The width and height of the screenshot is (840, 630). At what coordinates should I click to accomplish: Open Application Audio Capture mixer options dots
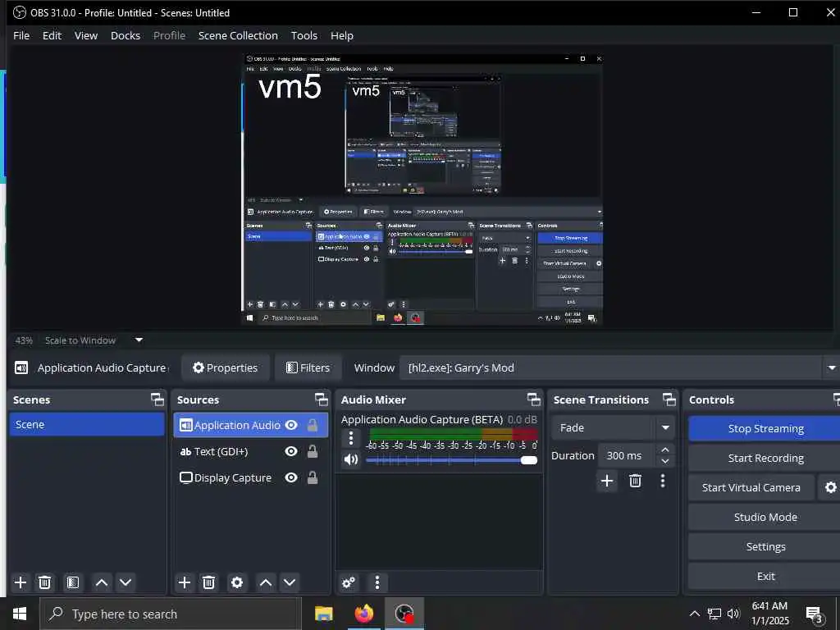pyautogui.click(x=351, y=438)
